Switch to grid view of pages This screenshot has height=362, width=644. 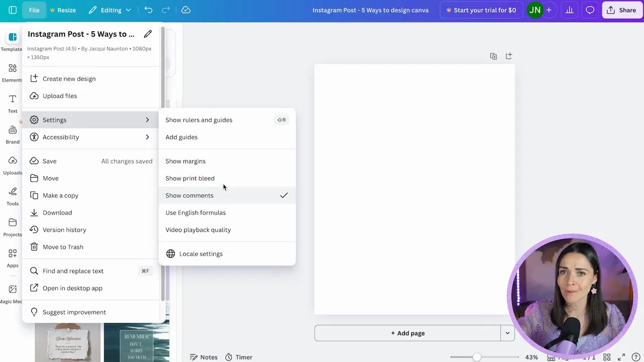[x=607, y=357]
